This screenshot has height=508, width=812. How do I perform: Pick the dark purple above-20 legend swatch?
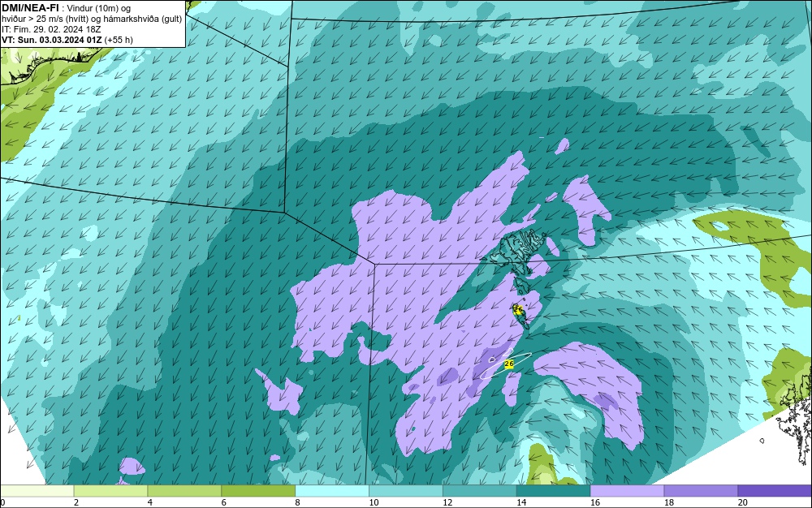click(x=775, y=491)
